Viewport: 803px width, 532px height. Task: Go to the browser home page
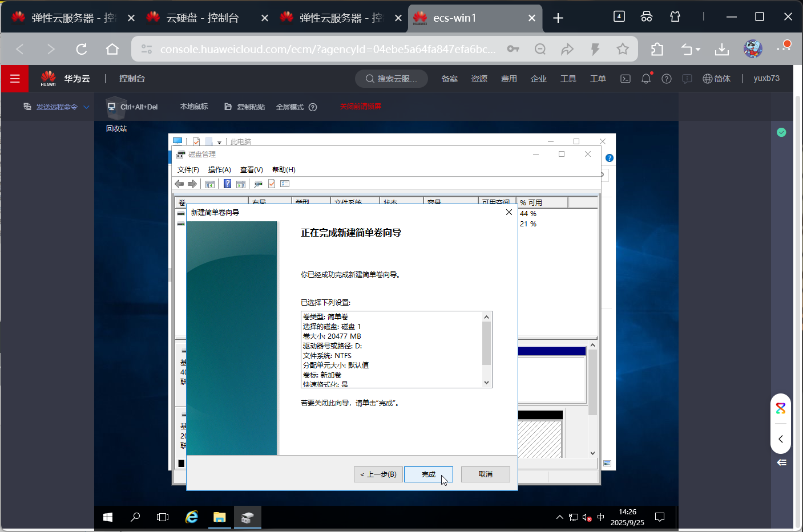coord(112,49)
